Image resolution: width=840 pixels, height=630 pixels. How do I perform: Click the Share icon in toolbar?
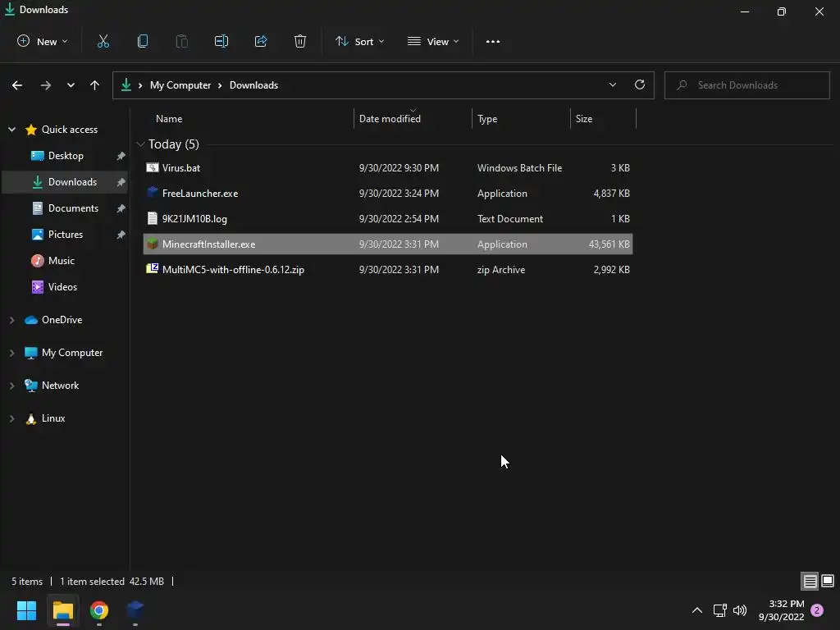pyautogui.click(x=261, y=41)
